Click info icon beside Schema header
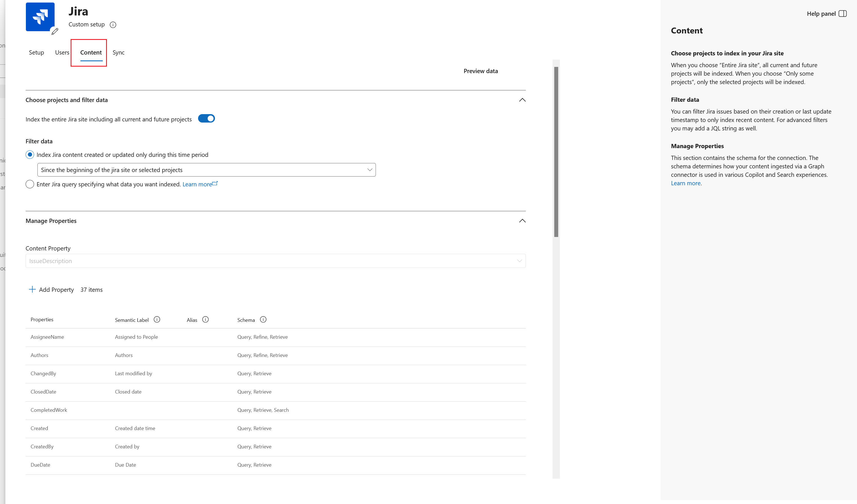857x504 pixels. [263, 319]
